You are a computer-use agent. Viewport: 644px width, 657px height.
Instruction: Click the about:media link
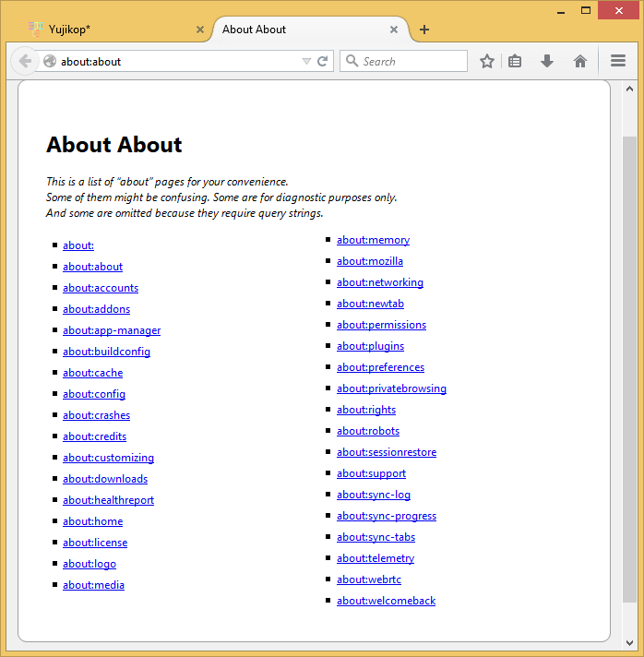93,585
